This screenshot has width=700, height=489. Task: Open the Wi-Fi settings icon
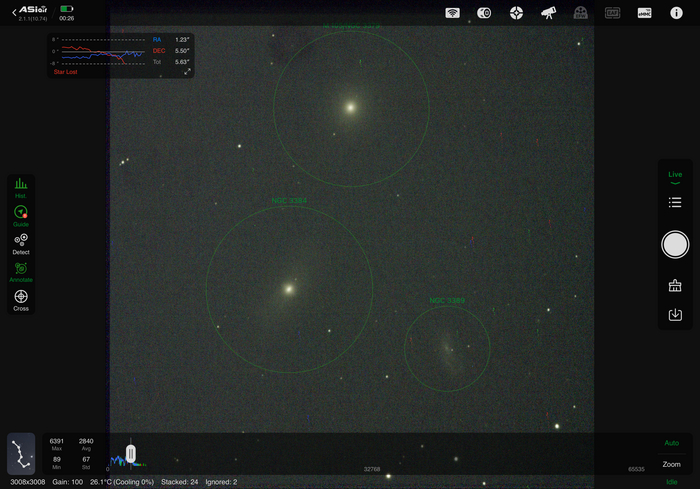tap(452, 13)
